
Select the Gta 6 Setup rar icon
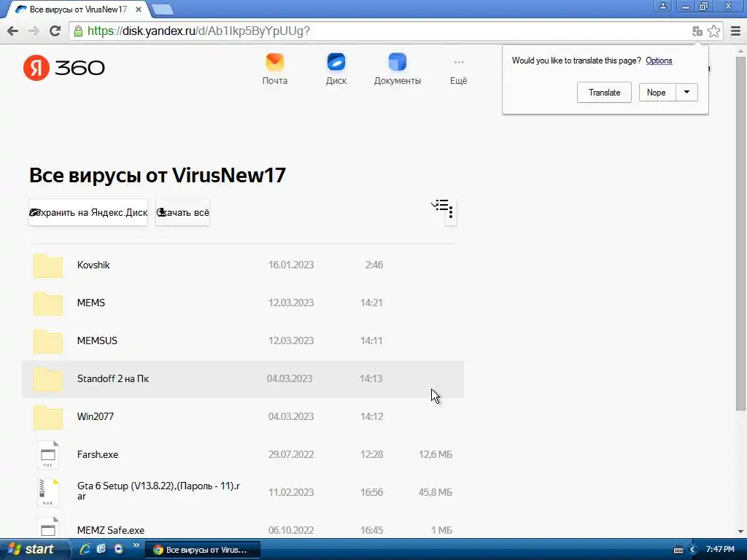(x=48, y=492)
